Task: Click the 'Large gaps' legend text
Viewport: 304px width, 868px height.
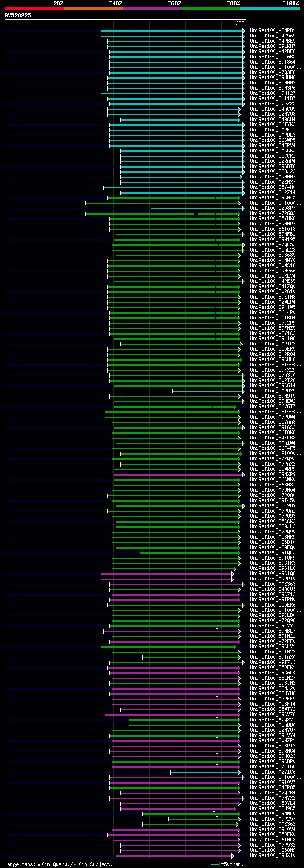Action: point(19,864)
